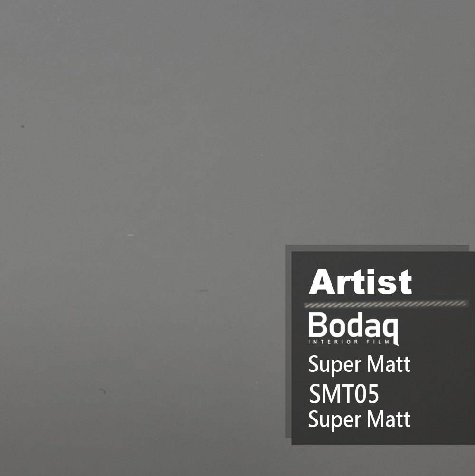Click the faint dark dash mid-swatch
Image resolution: width=475 pixels, height=476 pixels.
point(203,291)
